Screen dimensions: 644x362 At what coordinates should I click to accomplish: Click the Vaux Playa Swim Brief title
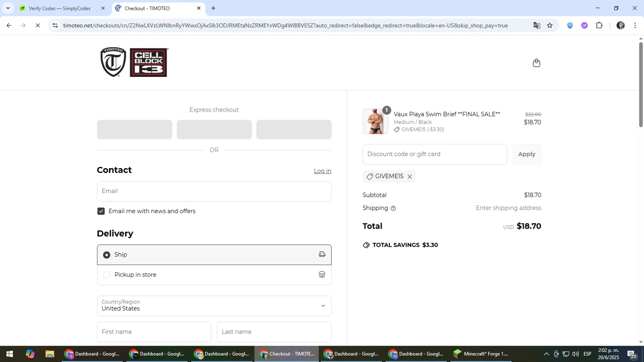447,115
